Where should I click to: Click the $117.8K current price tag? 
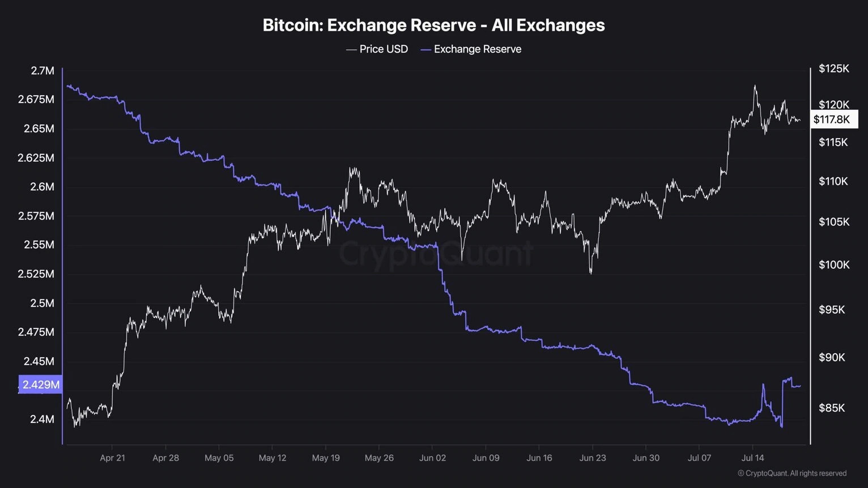[832, 119]
